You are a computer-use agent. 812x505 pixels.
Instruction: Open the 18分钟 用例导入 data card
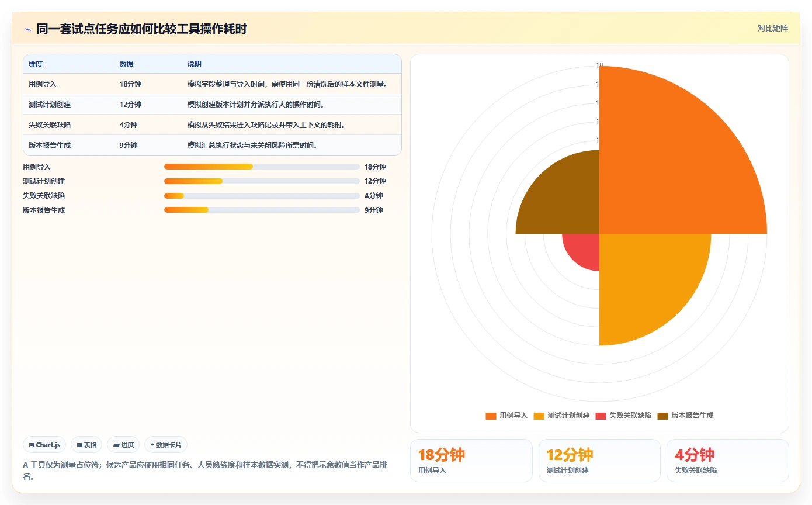[471, 461]
